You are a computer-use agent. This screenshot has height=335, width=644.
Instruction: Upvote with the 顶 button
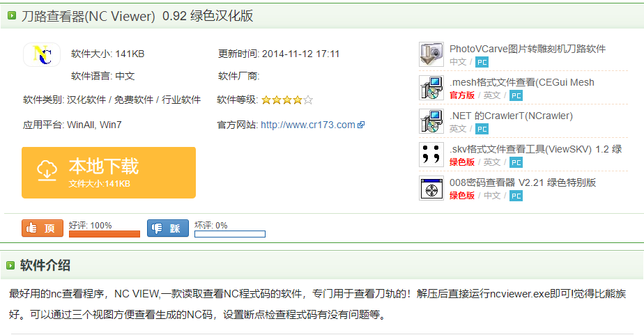point(43,228)
